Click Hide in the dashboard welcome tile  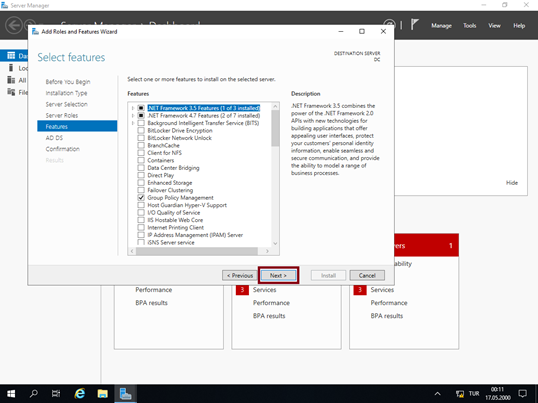pos(512,183)
